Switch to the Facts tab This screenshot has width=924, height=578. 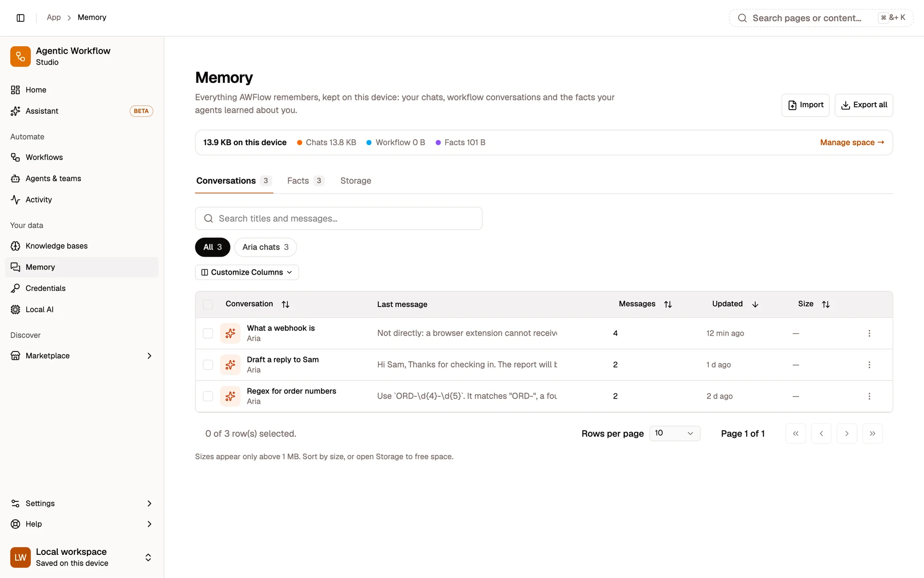pos(305,181)
